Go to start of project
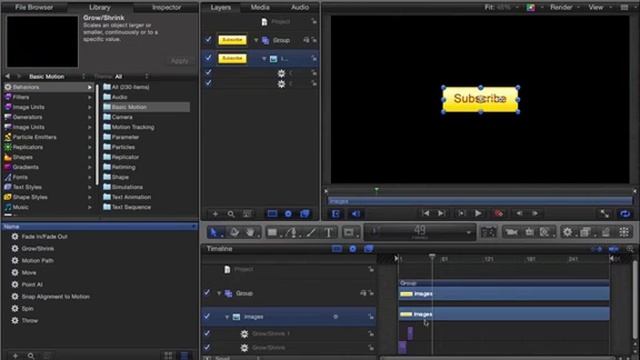This screenshot has height=360, width=640. click(x=426, y=213)
